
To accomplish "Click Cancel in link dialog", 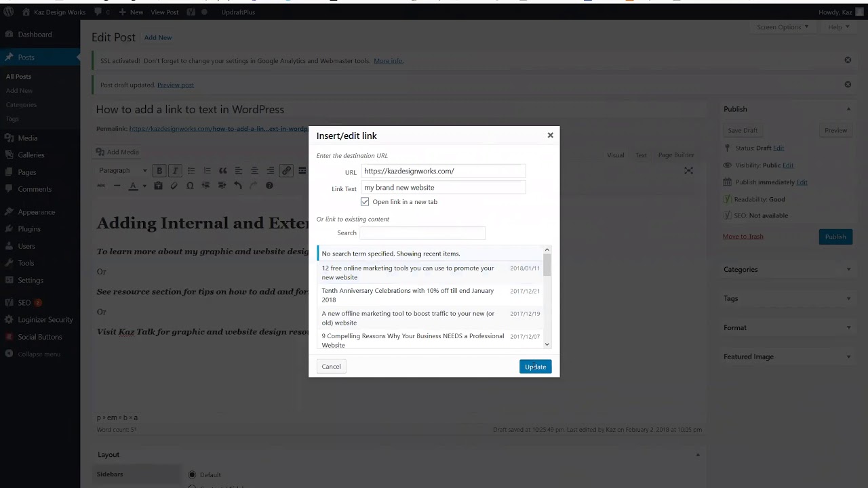I will (x=331, y=367).
